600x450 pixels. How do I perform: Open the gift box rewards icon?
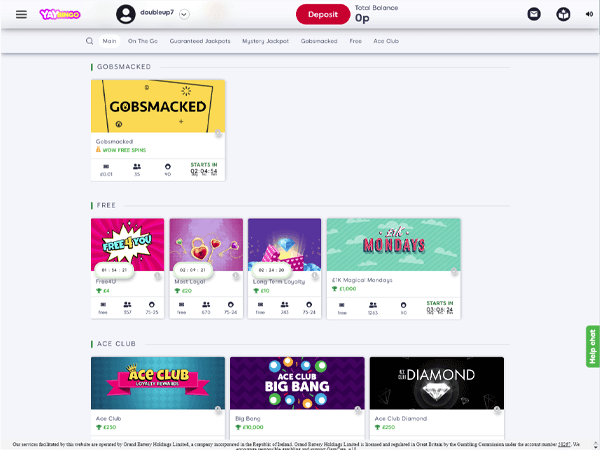563,15
